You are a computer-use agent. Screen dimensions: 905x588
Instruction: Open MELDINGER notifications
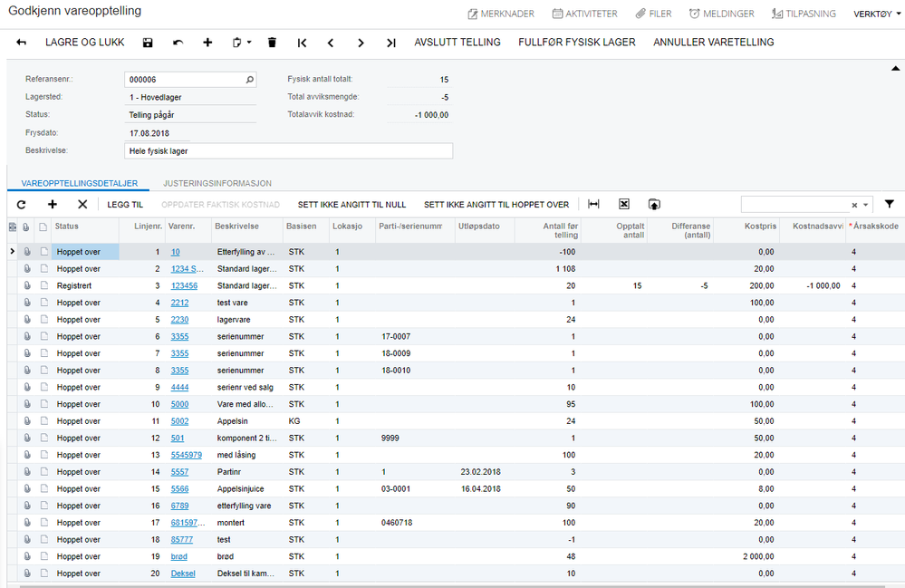[x=721, y=14]
